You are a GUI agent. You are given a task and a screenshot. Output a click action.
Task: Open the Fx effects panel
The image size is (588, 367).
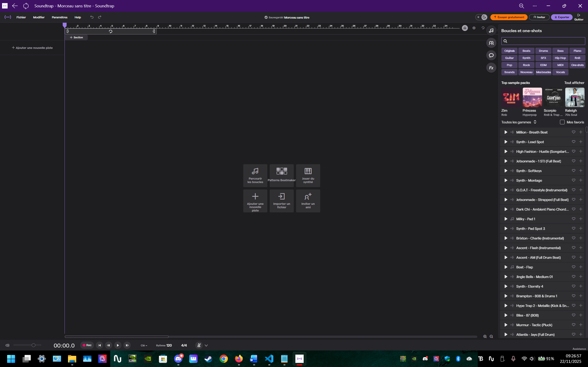[491, 68]
